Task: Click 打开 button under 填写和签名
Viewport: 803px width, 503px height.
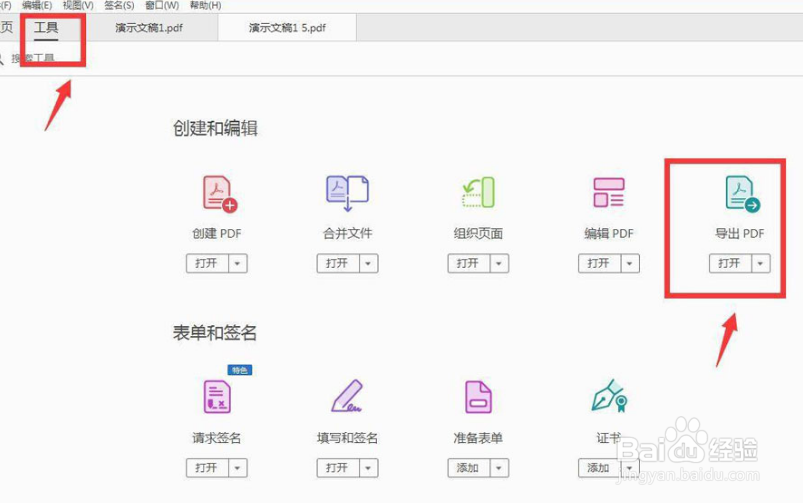Action: (337, 468)
